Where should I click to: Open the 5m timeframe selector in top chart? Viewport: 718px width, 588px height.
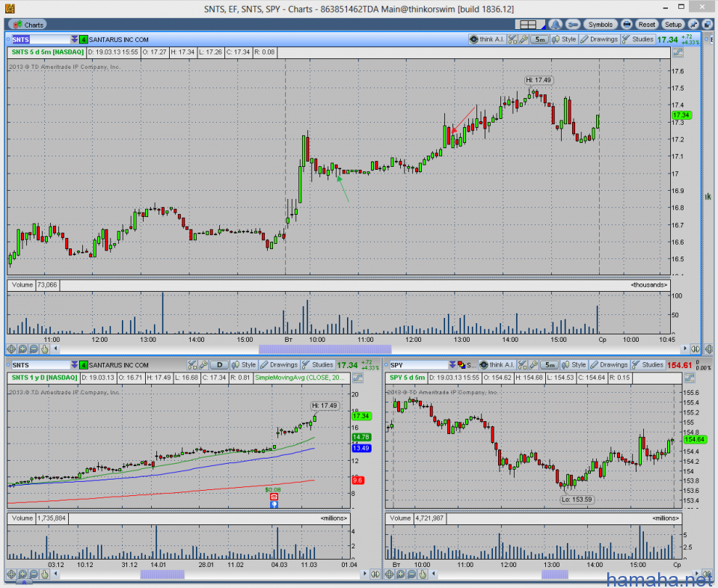540,40
